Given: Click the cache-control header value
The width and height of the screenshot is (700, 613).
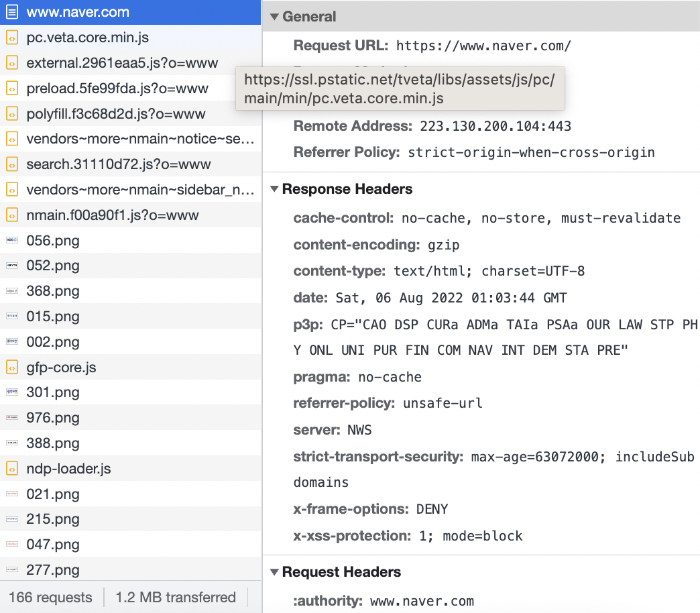Looking at the screenshot, I should [541, 219].
